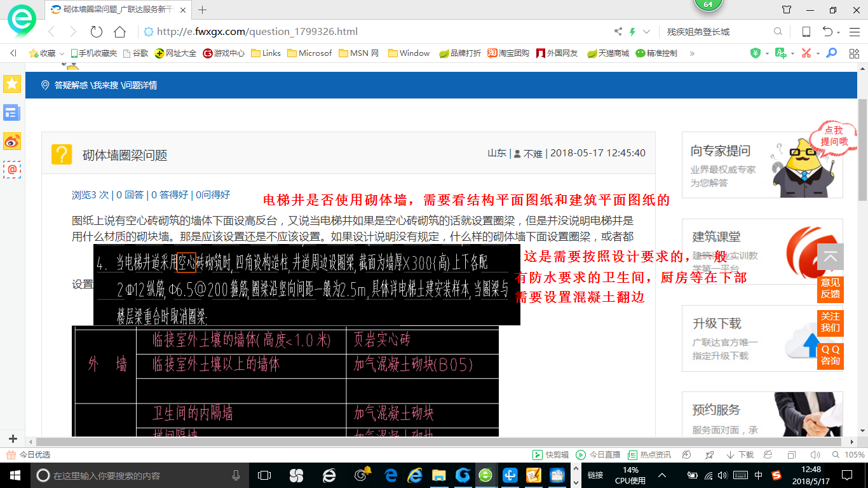Open the mobile phone view icon

click(x=806, y=32)
